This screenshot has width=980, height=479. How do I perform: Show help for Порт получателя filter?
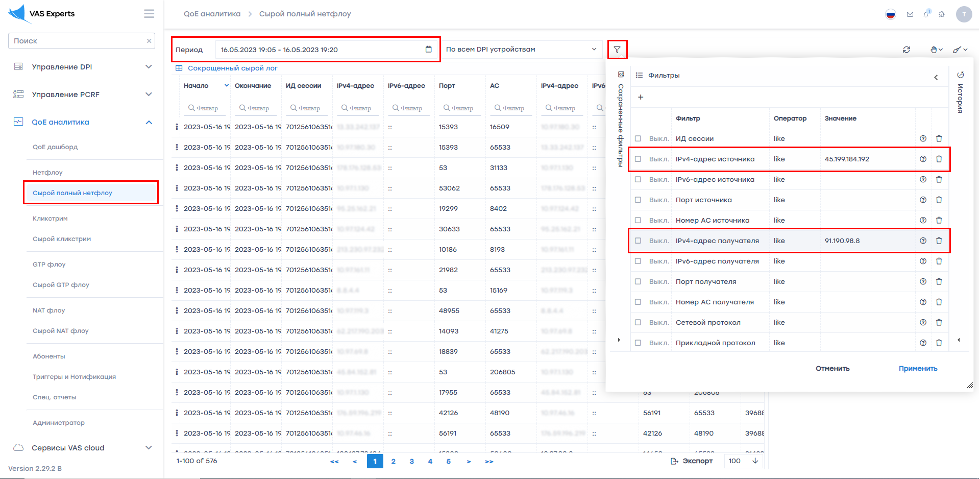(923, 281)
